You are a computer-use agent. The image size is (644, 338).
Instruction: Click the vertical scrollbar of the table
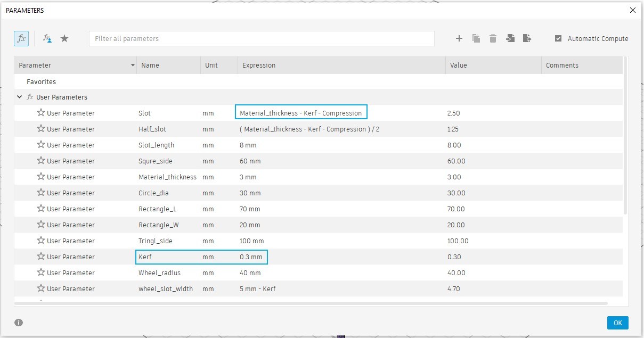pos(625,136)
